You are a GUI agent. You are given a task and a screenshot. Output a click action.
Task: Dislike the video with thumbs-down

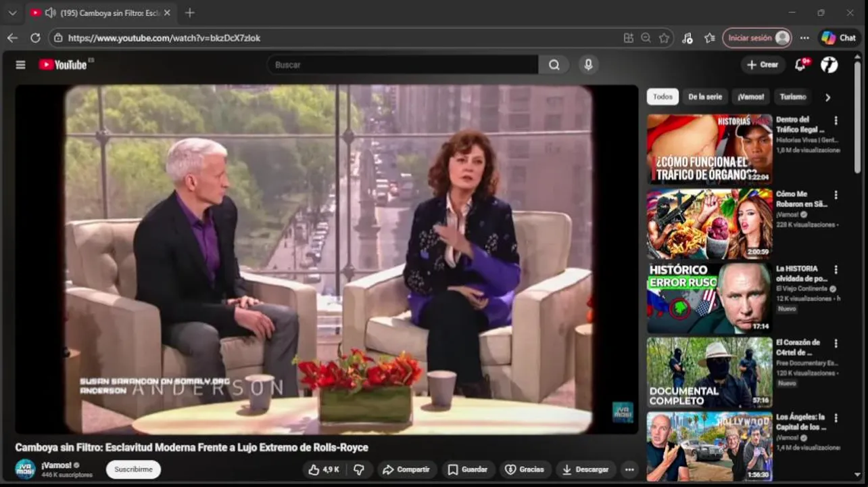pos(359,469)
